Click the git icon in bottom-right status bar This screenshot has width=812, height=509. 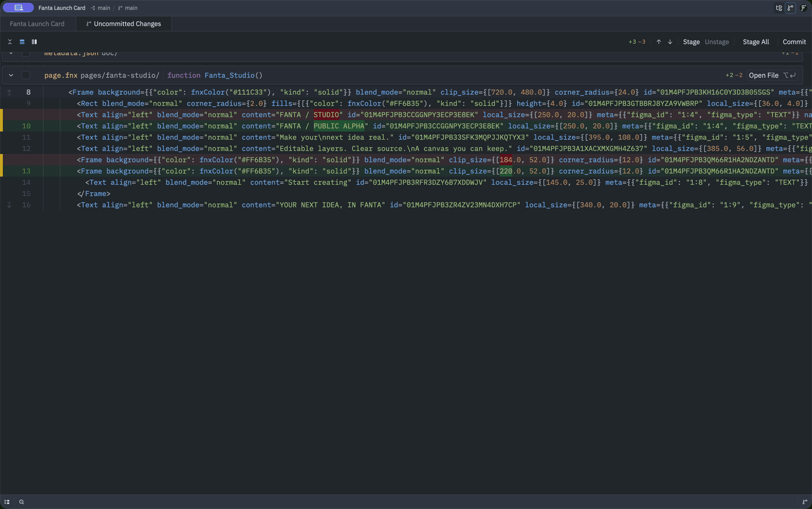coord(804,502)
